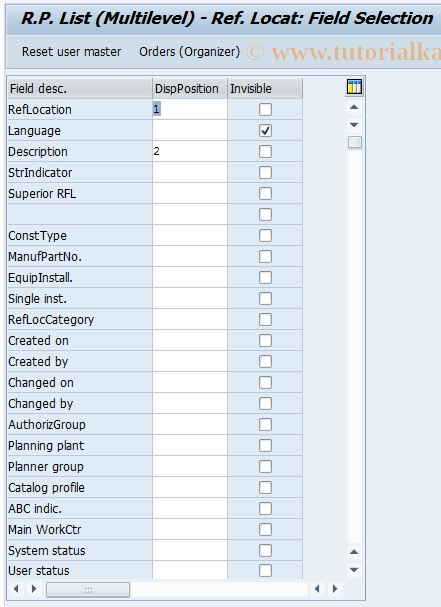Viewport: 441px width, 607px height.
Task: Tick Invisible checkbox in the blank row
Action: (265, 214)
